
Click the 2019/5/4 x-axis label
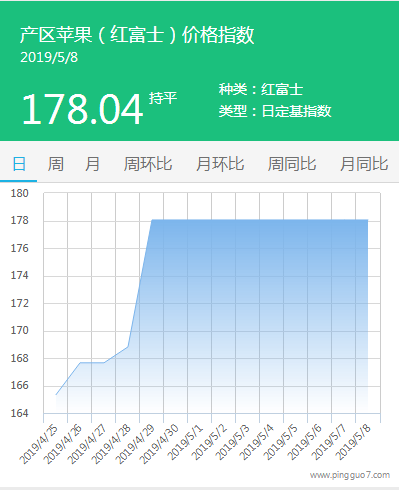[x=257, y=443]
